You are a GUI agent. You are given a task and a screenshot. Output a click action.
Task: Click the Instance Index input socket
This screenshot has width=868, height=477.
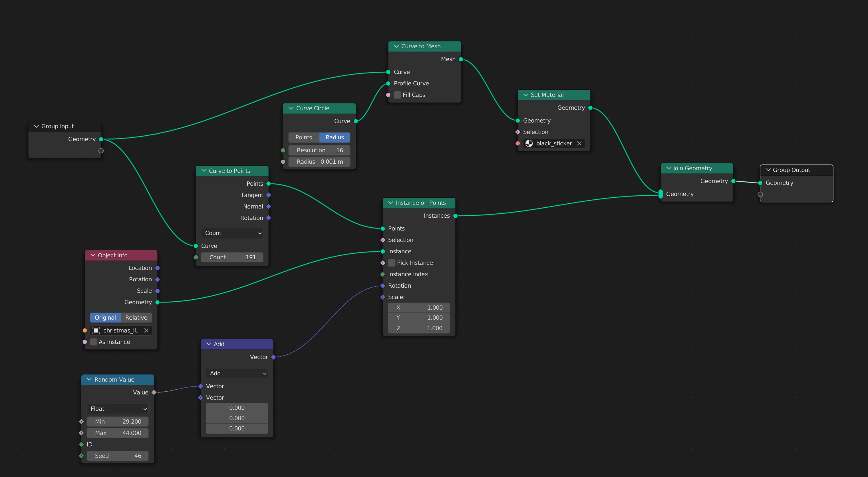click(x=383, y=274)
